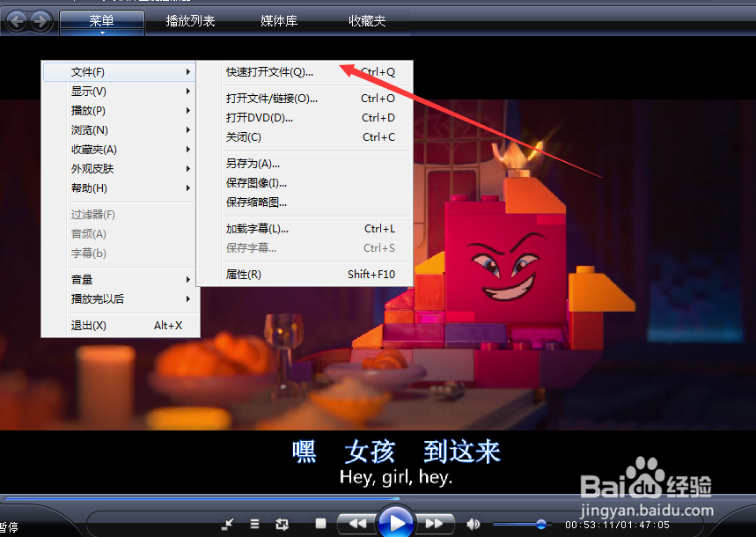Viewport: 756px width, 537px height.
Task: Choose 另存为(A)...
Action: pos(305,164)
